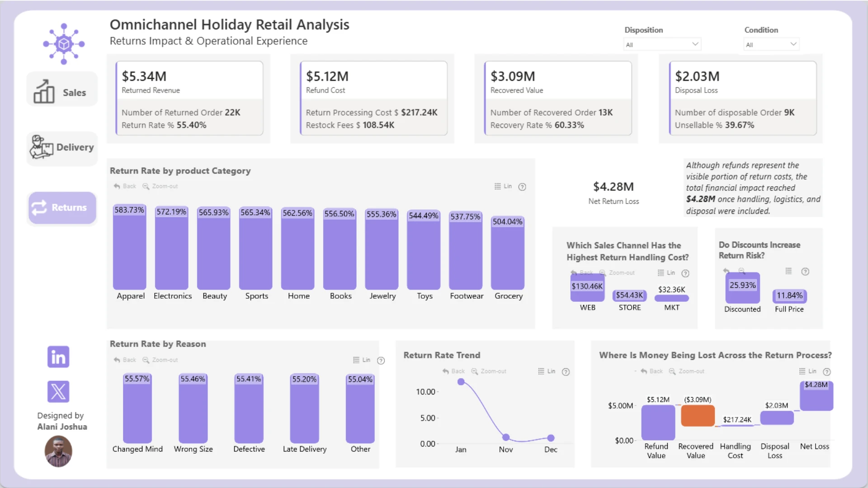Open the LinkedIn icon link
Viewport: 868px width, 488px height.
(x=58, y=357)
